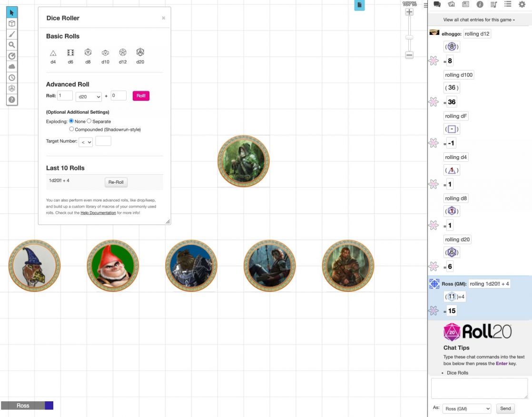
Task: Click the chat message text box
Action: point(479,388)
